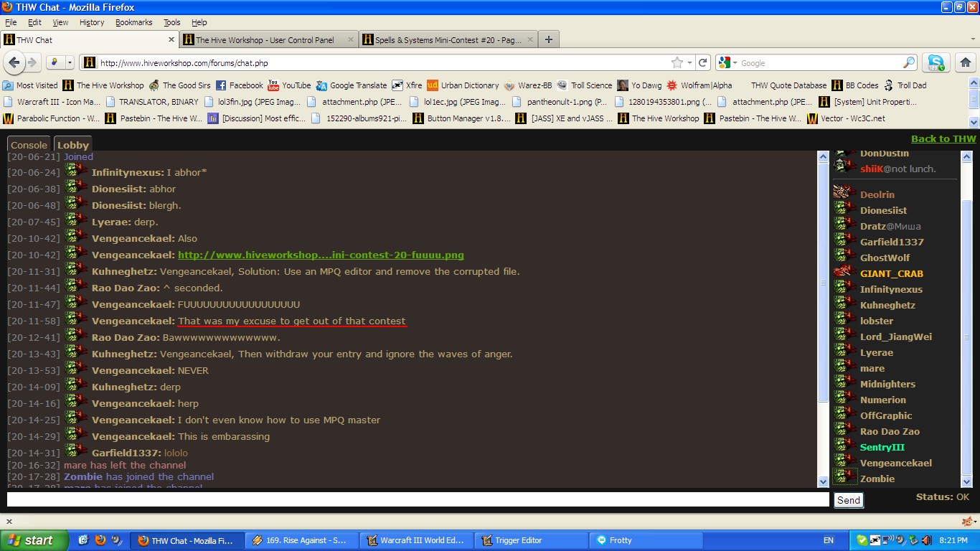Click the Firefox quick launch icon on taskbar
The image size is (980, 551).
100,540
